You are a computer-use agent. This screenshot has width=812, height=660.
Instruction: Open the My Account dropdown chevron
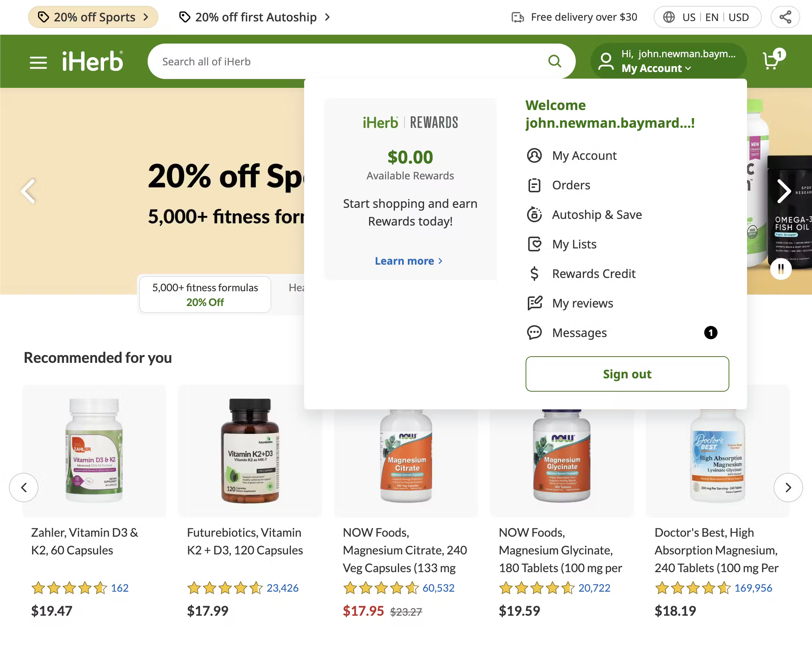[x=687, y=68]
